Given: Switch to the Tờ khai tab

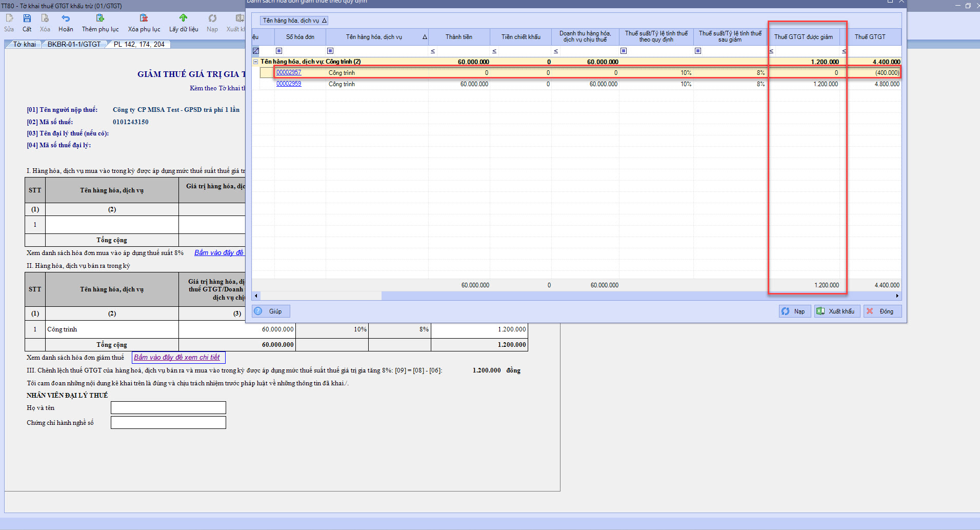Looking at the screenshot, I should 24,45.
